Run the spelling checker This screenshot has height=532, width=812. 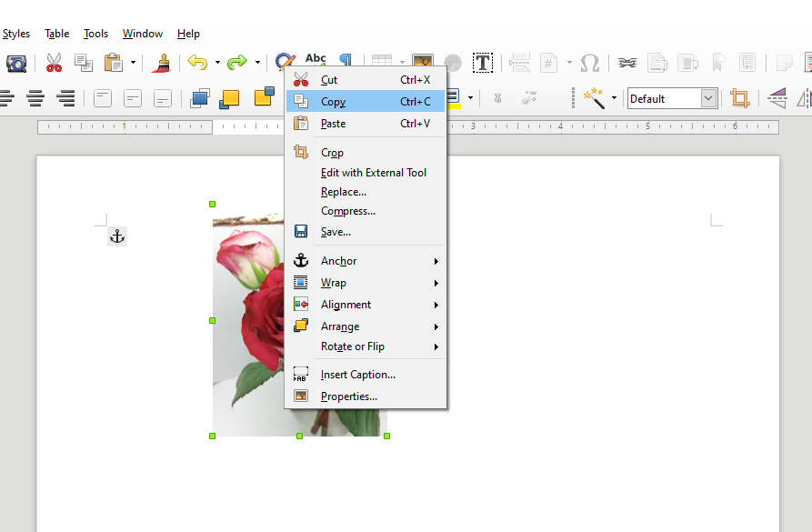[316, 62]
